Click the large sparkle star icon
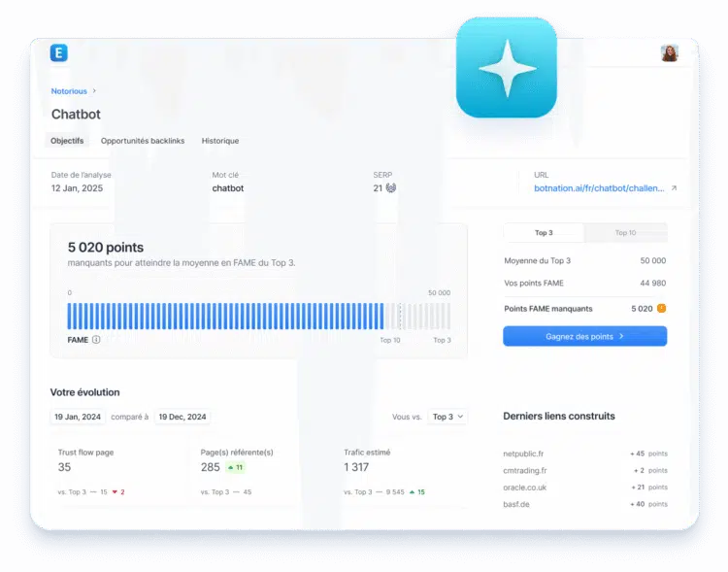Viewport: 728px width, 572px height. coord(507,68)
